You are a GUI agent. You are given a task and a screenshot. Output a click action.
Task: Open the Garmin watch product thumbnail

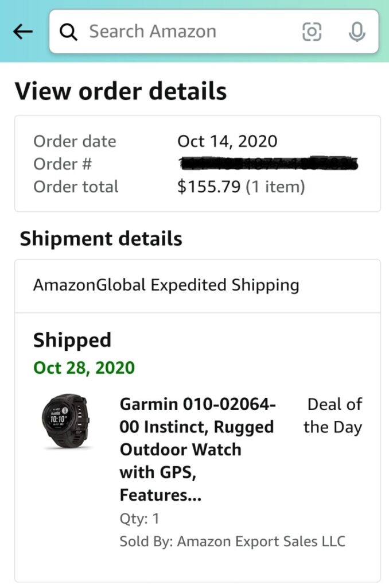coord(65,421)
